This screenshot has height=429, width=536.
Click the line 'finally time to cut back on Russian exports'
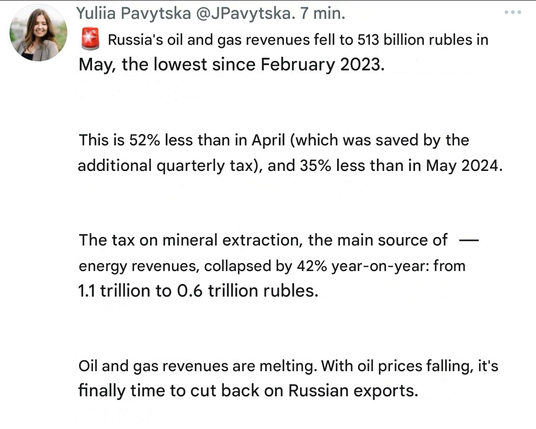[248, 391]
